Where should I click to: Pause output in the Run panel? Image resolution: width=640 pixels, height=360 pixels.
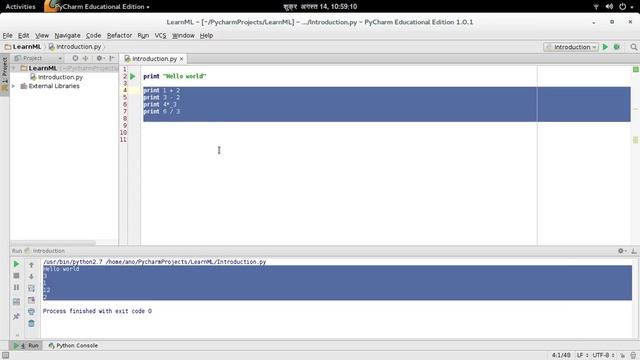tap(16, 287)
